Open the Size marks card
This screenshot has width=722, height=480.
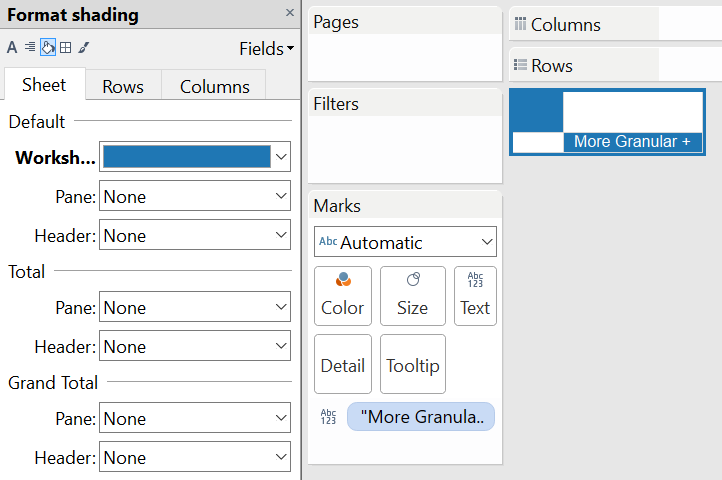[x=412, y=296]
